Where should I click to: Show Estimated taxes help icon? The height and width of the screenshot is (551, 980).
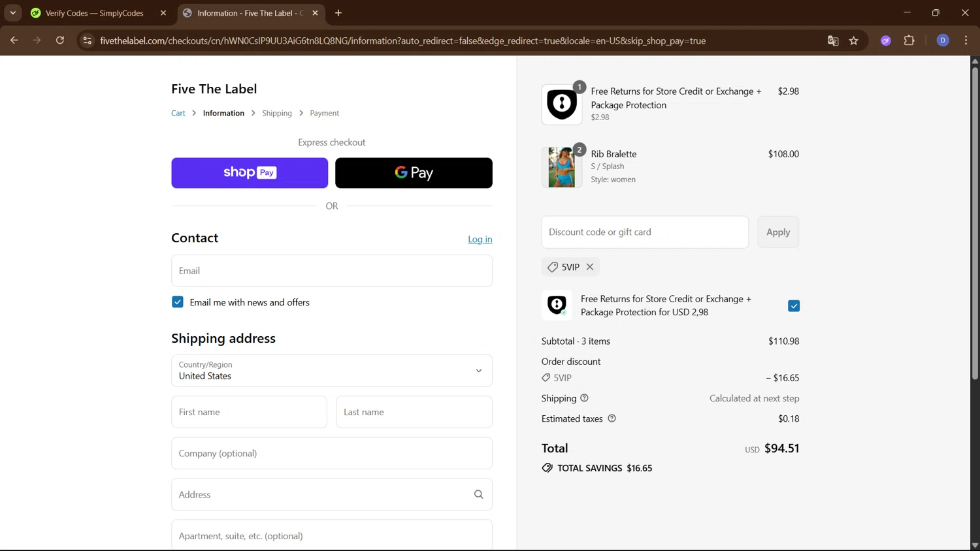point(612,418)
